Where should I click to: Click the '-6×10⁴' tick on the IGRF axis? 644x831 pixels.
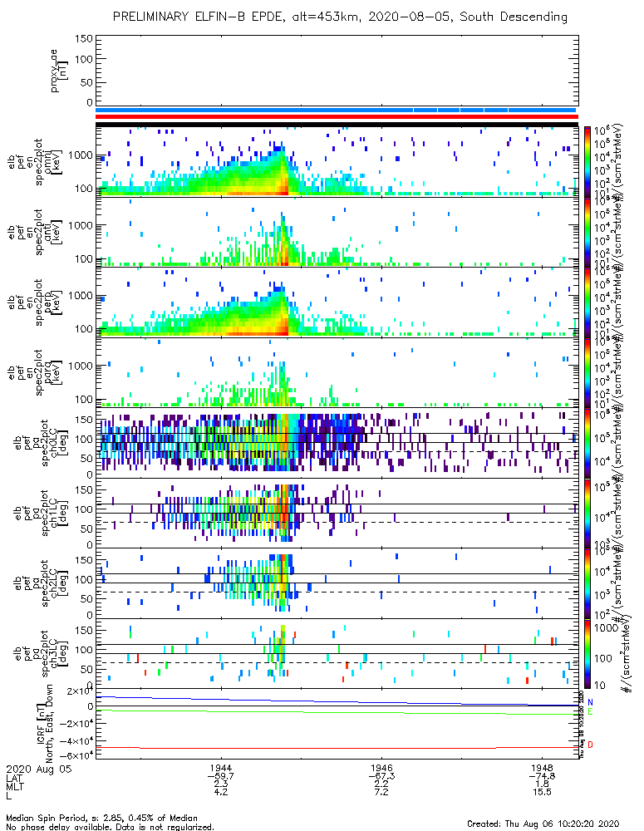point(78,755)
